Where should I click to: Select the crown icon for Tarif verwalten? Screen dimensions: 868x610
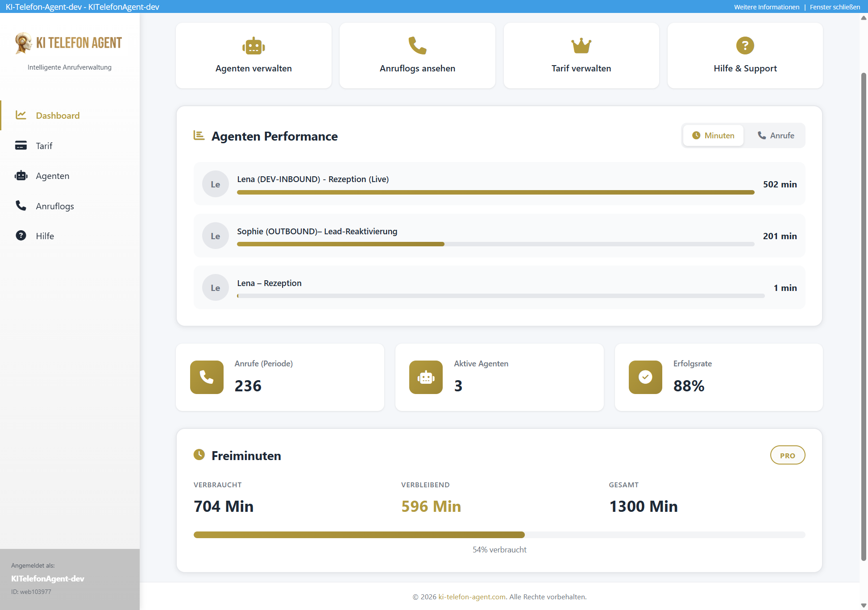tap(581, 45)
